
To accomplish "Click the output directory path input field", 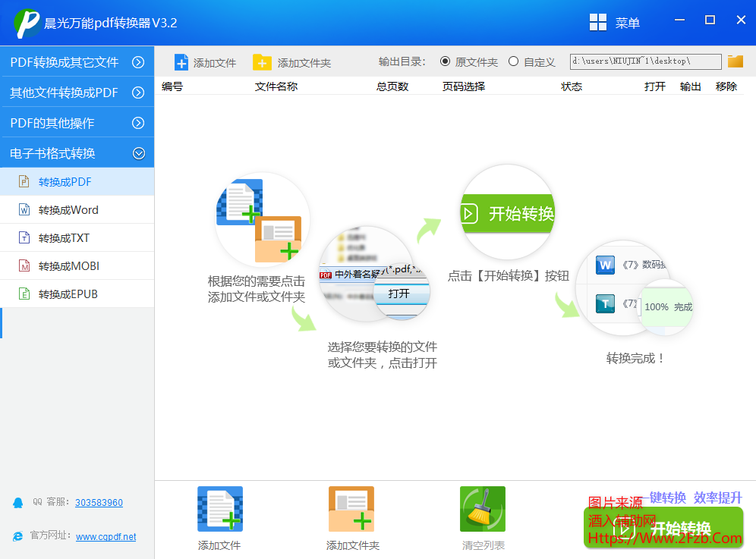I will (x=645, y=61).
